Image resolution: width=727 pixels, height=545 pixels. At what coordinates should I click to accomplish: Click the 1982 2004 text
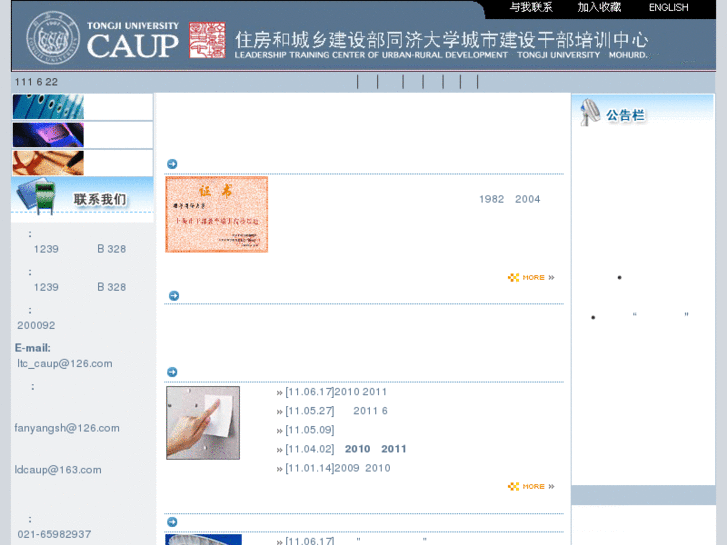point(510,199)
